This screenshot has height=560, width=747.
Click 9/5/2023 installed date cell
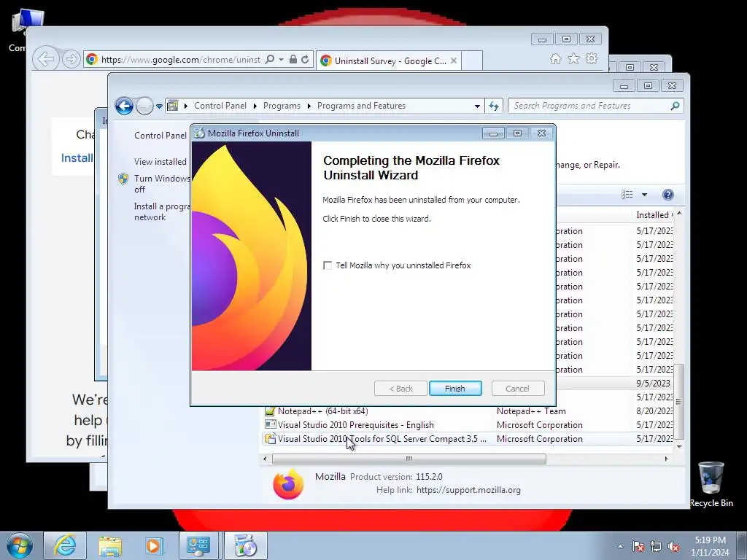click(x=653, y=384)
